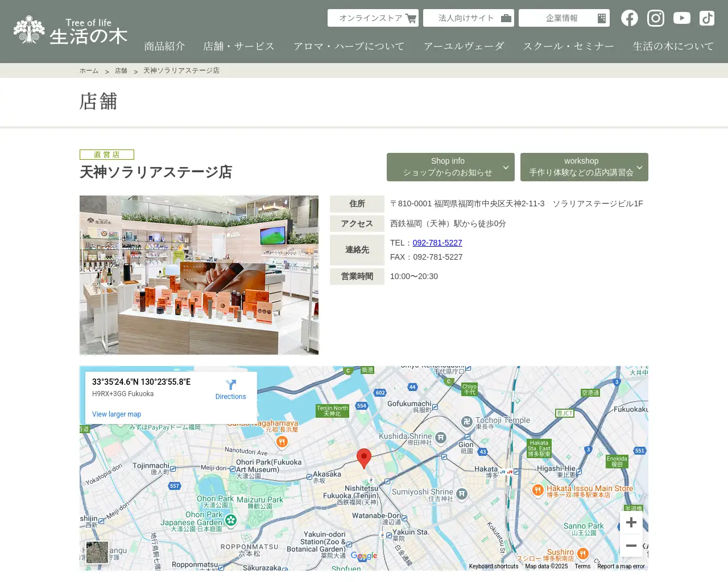Select the red map pin marker
This screenshot has width=728, height=582.
(x=365, y=456)
